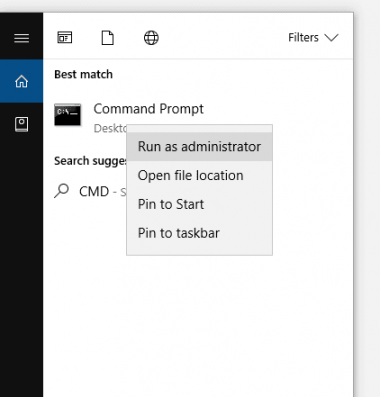This screenshot has width=380, height=397.
Task: Select the Home icon in the sidebar
Action: coord(21,81)
